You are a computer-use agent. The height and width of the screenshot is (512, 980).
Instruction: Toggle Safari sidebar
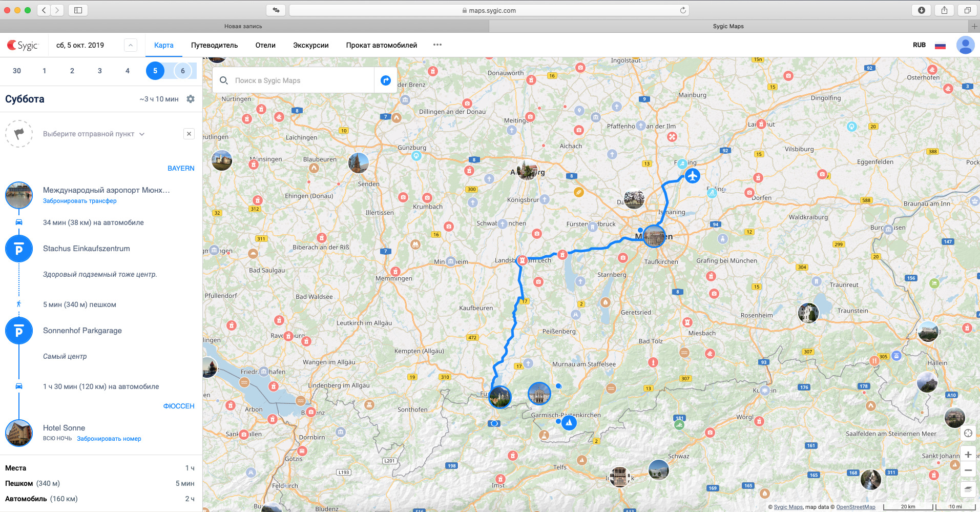[x=78, y=10]
